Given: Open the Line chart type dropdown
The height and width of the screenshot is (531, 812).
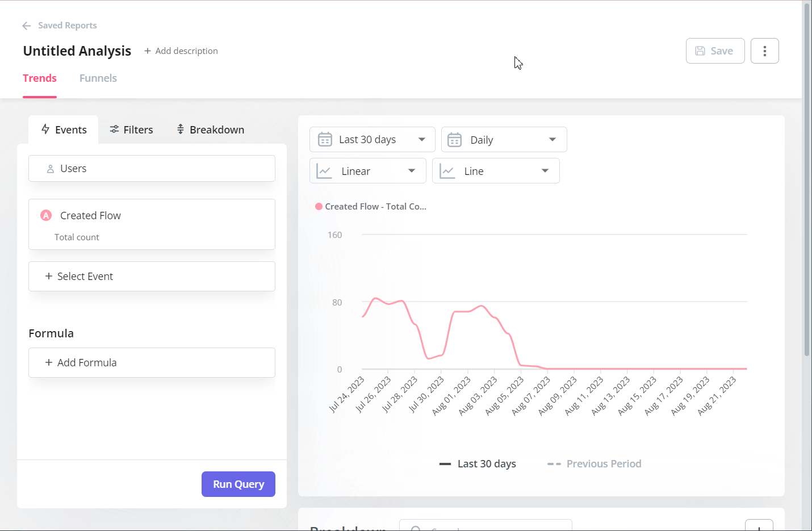Looking at the screenshot, I should [496, 170].
